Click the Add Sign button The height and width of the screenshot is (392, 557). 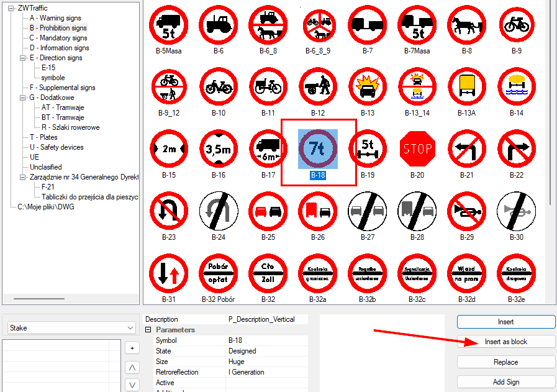[x=506, y=382]
